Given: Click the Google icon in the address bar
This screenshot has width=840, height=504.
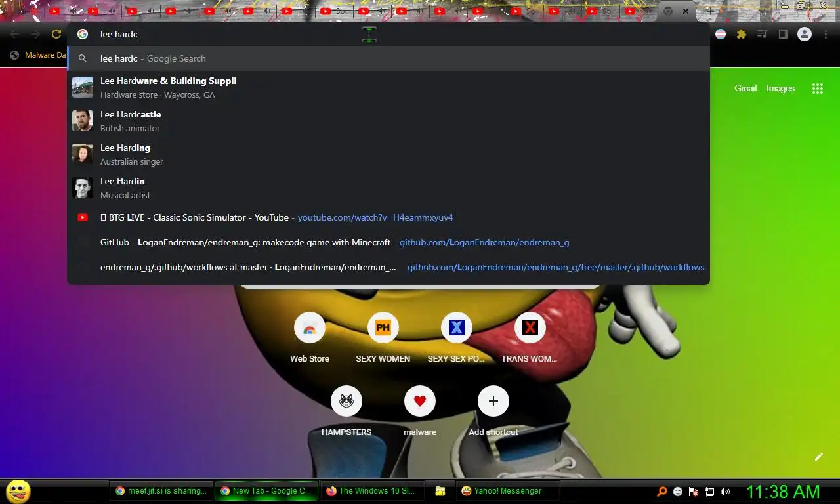Looking at the screenshot, I should (x=83, y=34).
